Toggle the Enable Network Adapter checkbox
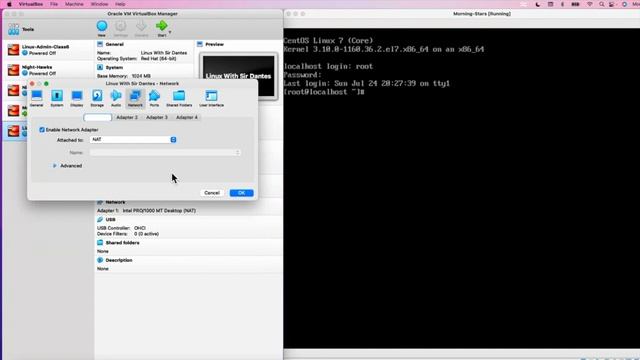Viewport: 640px width, 360px height. tap(42, 130)
